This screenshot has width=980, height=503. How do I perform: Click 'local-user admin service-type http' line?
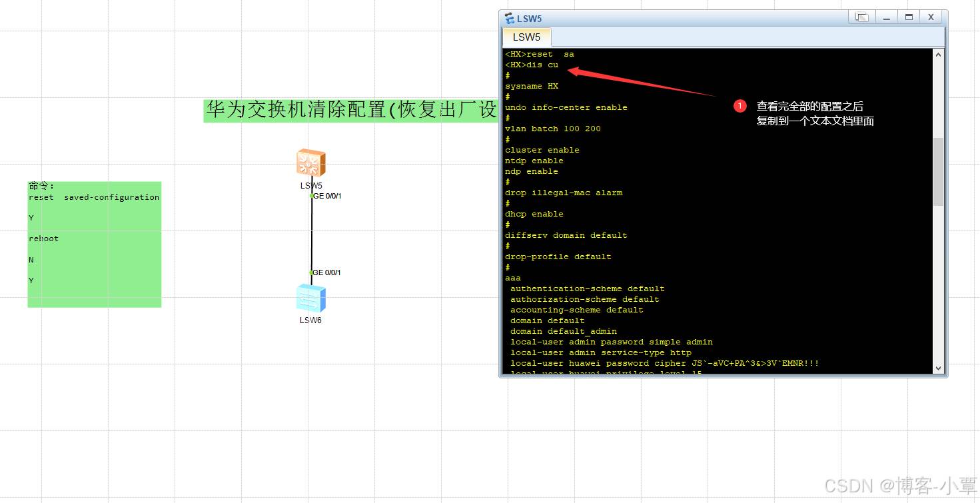601,352
